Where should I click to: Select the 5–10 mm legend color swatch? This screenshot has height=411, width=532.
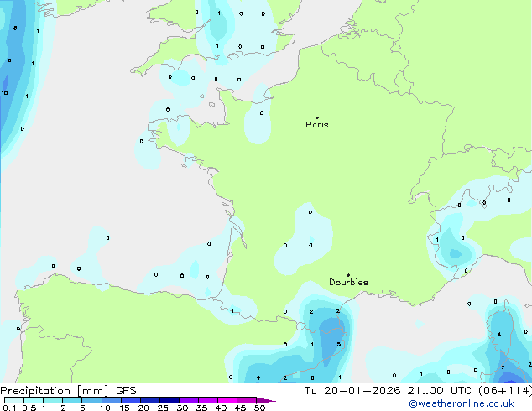[91, 400]
